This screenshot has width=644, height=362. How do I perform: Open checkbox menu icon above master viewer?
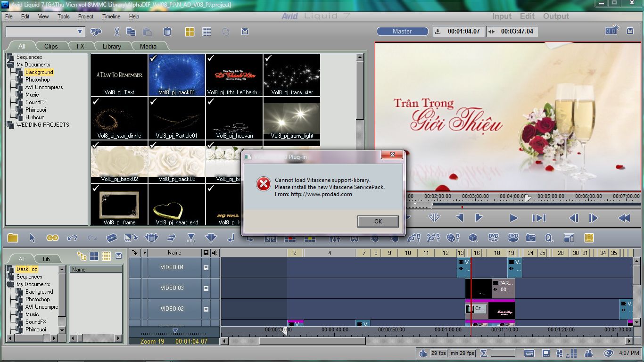click(630, 31)
